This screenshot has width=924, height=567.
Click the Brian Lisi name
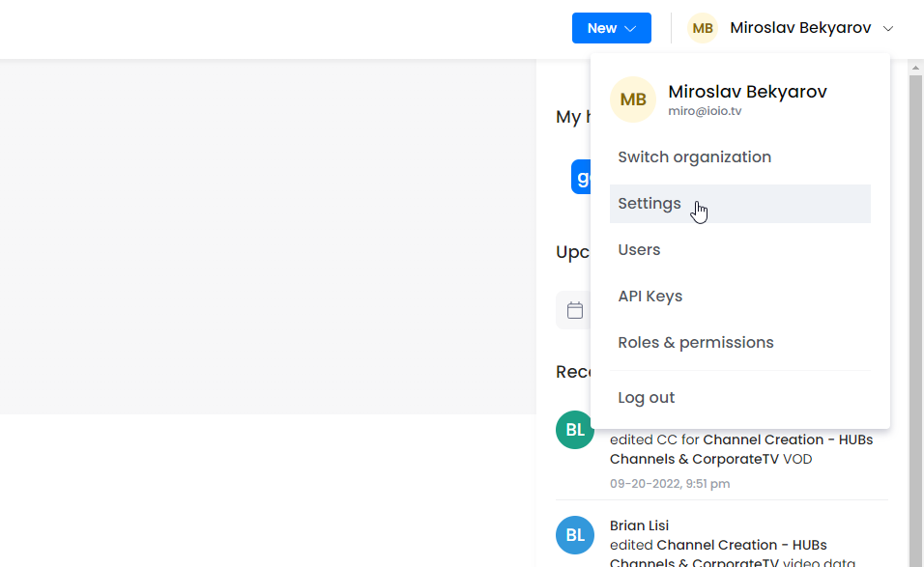[640, 525]
